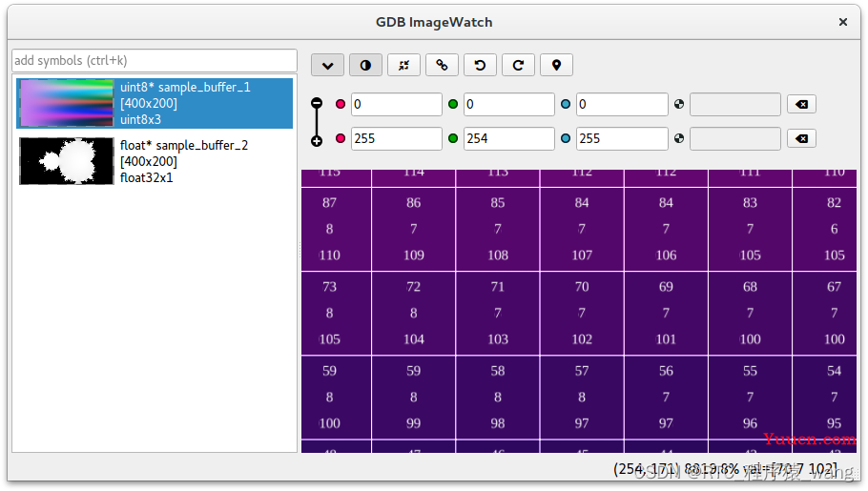Open the toolbar chevron dropdown menu
868x491 pixels.
click(x=328, y=66)
